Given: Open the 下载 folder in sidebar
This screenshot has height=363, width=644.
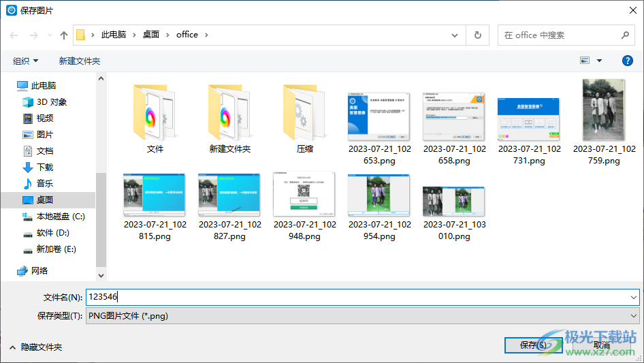Looking at the screenshot, I should click(x=44, y=167).
